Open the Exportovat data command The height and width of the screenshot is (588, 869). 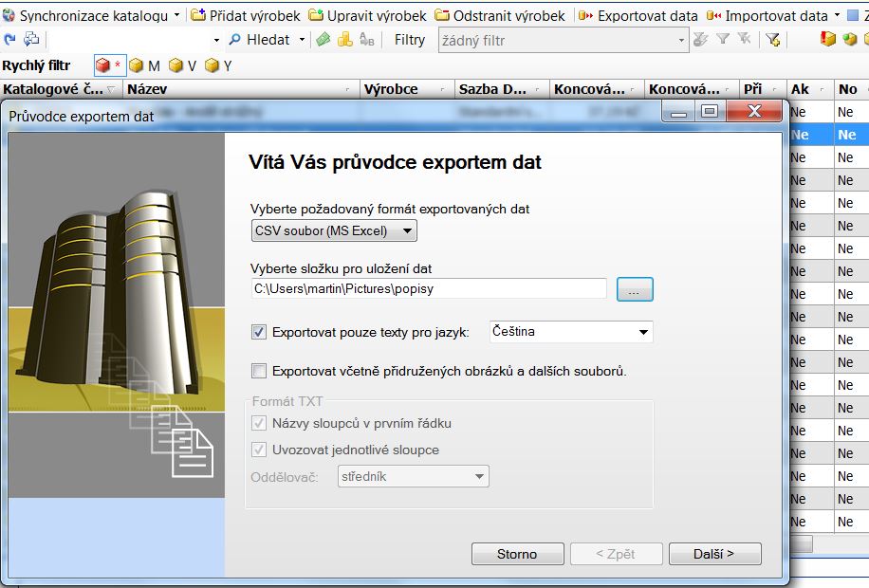click(638, 15)
